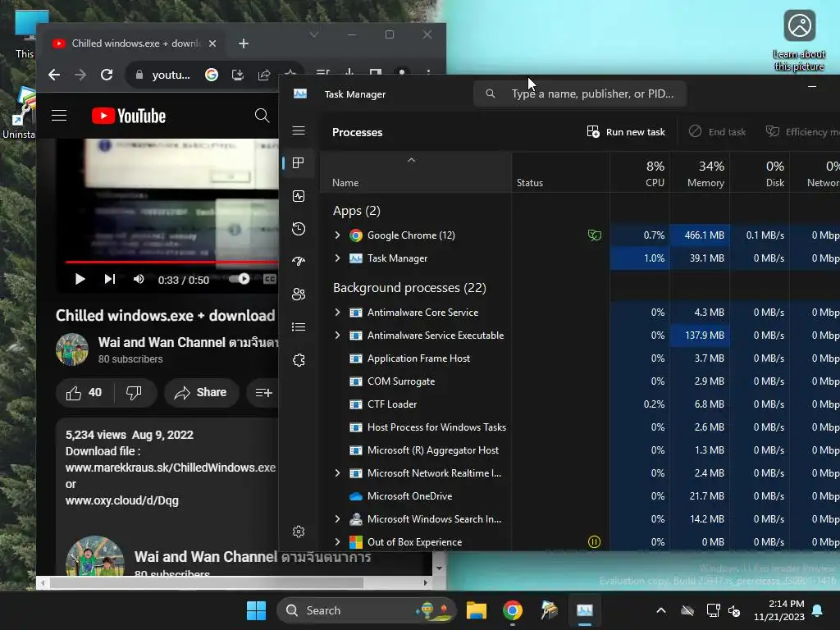Click Chrome address bar youtu... URL
Screen dimensions: 840x630
[x=171, y=75]
